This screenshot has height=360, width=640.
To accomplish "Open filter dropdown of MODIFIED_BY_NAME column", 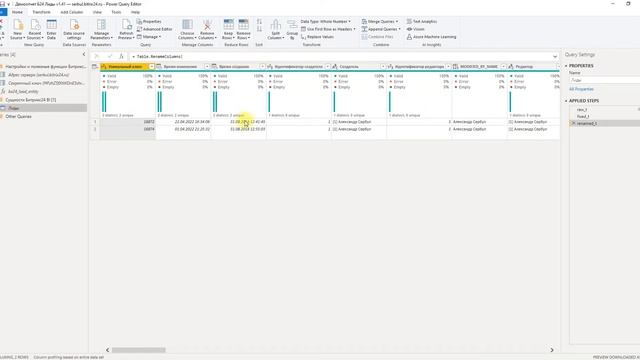I will [x=503, y=67].
